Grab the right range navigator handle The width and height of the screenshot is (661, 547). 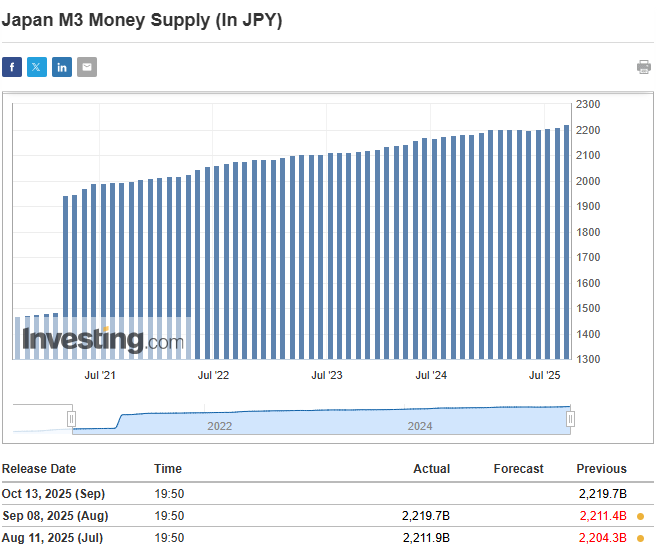[x=570, y=419]
